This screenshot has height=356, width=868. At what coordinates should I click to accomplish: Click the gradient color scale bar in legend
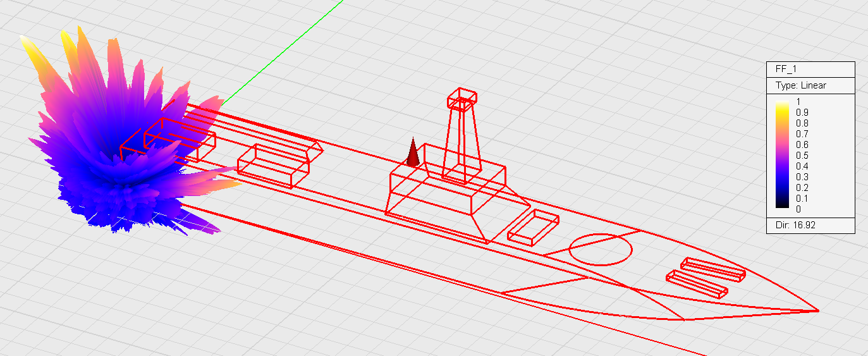pyautogui.click(x=782, y=154)
